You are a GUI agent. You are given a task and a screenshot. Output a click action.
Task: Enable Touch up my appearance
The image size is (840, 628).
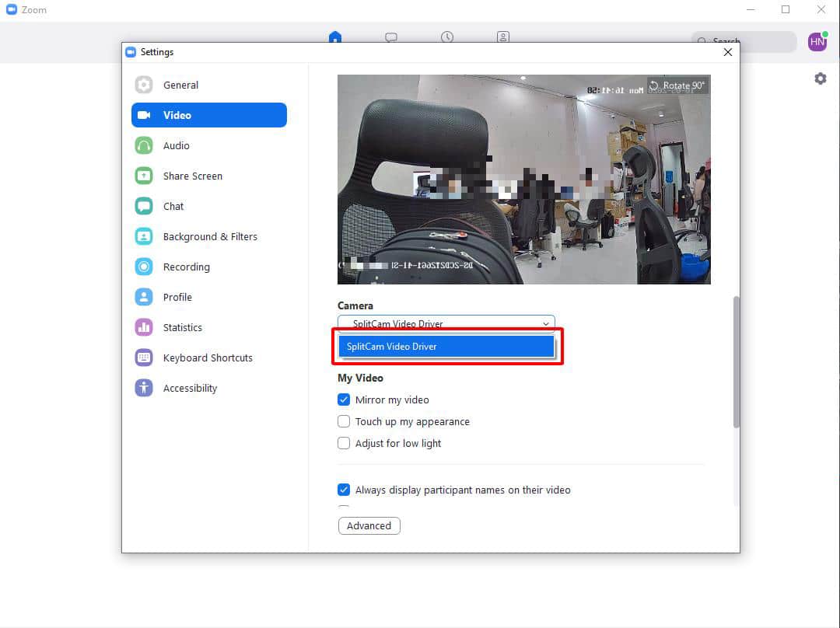tap(344, 421)
